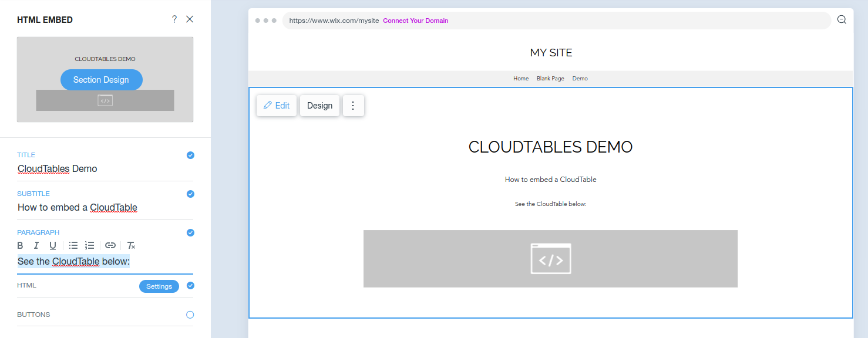Select the preview subtitle How to embed a CloudTable

pyautogui.click(x=551, y=180)
